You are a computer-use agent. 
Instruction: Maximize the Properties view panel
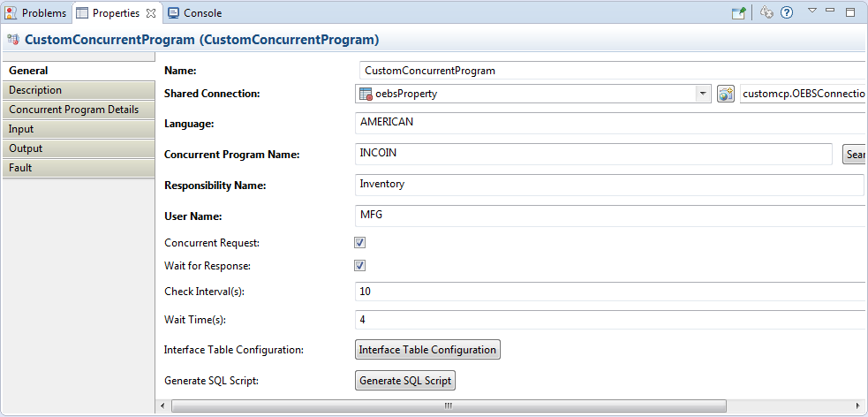pyautogui.click(x=850, y=12)
